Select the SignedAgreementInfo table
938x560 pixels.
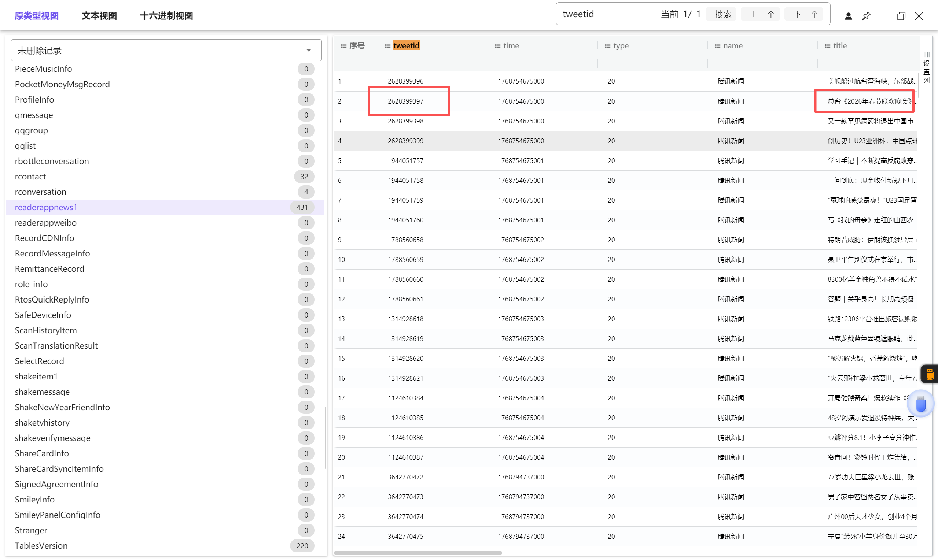tap(165, 484)
